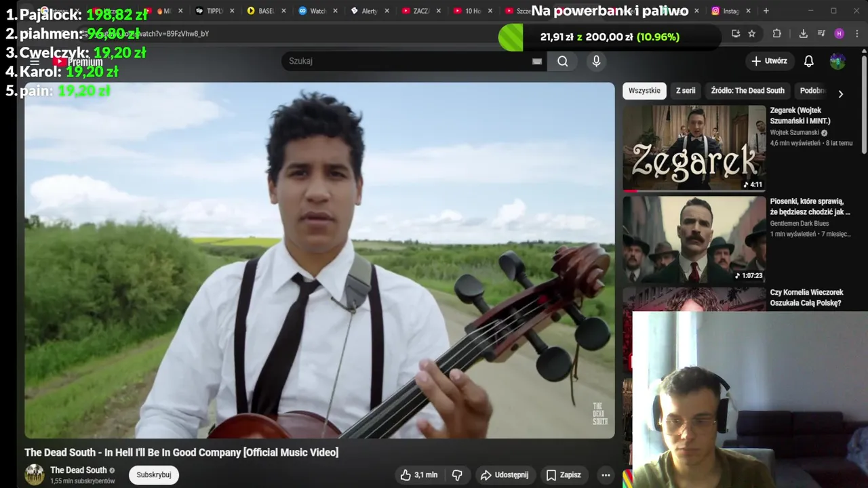Open the YouTube account avatar menu

838,61
